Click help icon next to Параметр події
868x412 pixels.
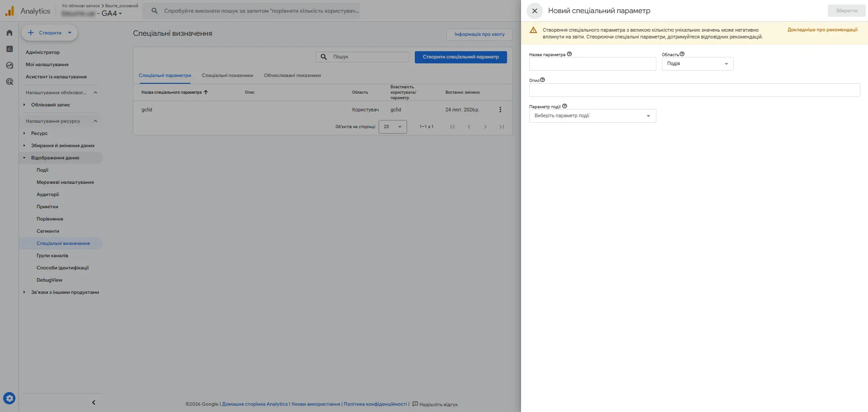564,106
